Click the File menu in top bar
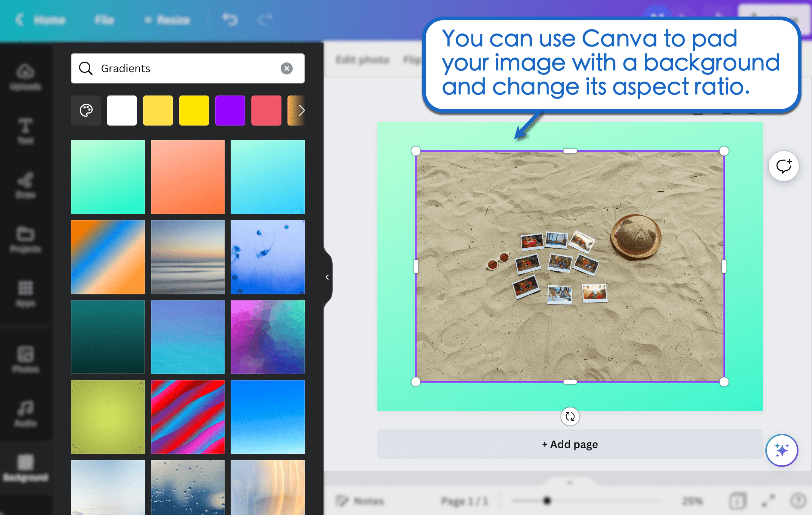This screenshot has height=515, width=812. click(x=102, y=20)
